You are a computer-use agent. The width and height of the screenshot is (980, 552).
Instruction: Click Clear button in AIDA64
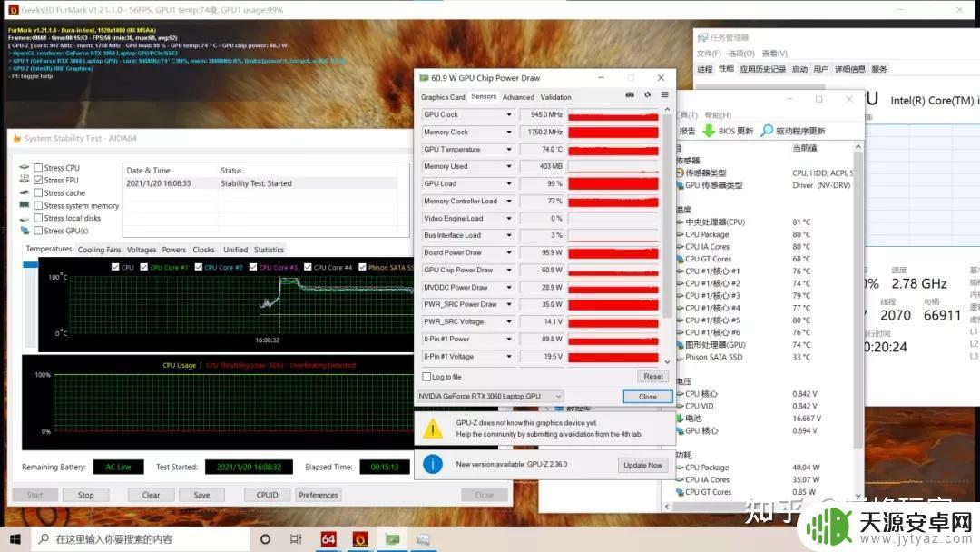[151, 495]
